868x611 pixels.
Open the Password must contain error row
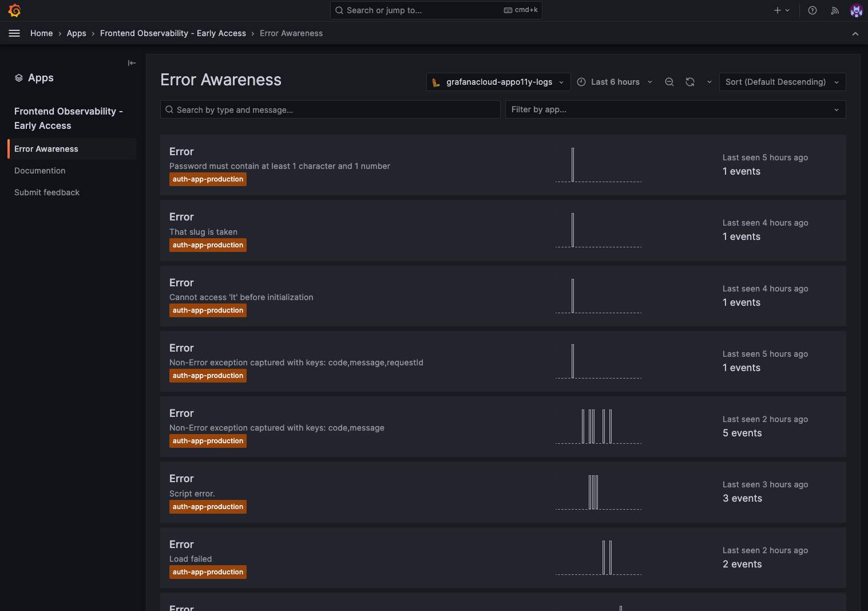click(x=503, y=165)
